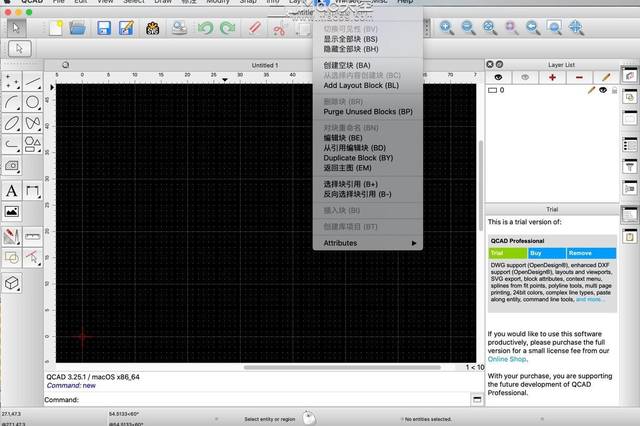640x426 pixels.
Task: Click the selection arrow in top toolbar
Action: (x=16, y=28)
